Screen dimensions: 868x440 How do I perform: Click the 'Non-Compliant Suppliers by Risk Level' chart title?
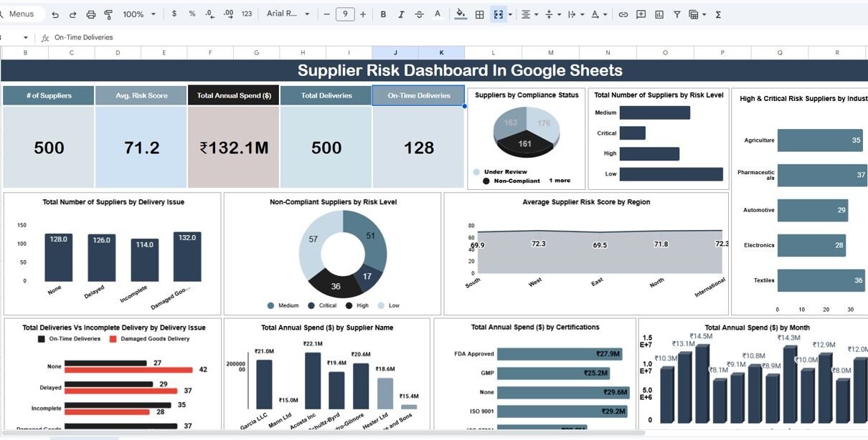click(x=333, y=202)
